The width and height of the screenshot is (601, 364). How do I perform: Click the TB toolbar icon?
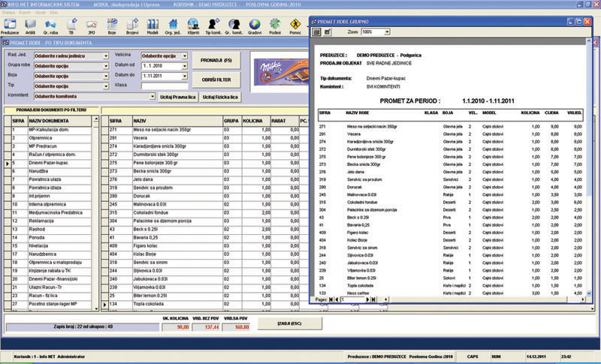pos(71,27)
